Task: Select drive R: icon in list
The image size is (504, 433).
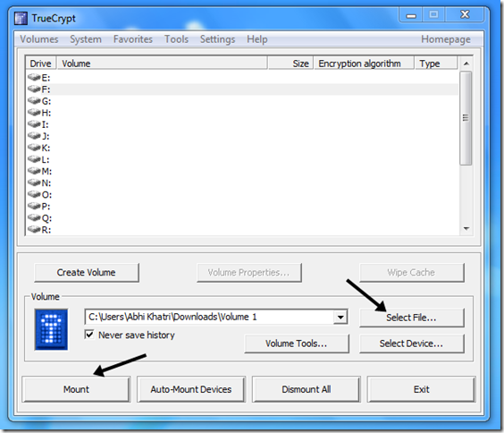Action: (x=34, y=229)
